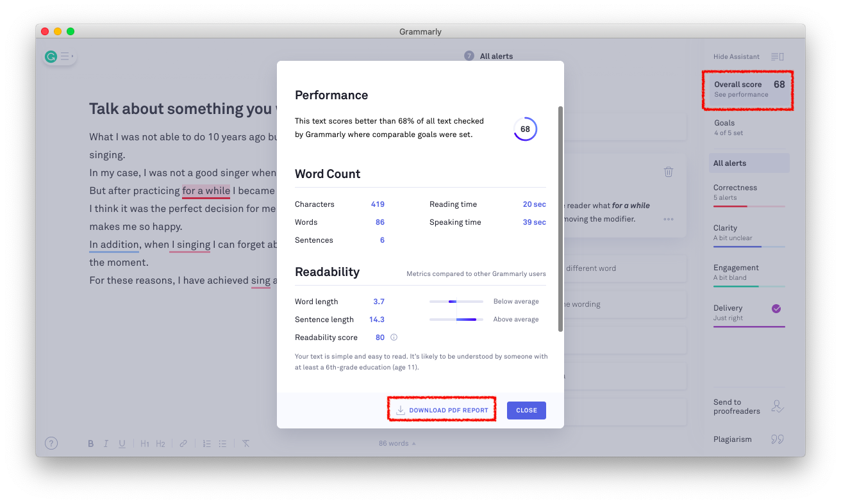This screenshot has width=841, height=504.
Task: Click the Readability score value 80
Action: [x=380, y=337]
